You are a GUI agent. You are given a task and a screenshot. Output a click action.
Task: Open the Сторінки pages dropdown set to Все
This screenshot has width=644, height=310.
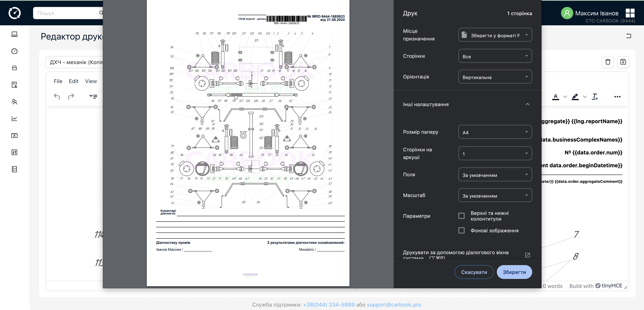click(495, 56)
